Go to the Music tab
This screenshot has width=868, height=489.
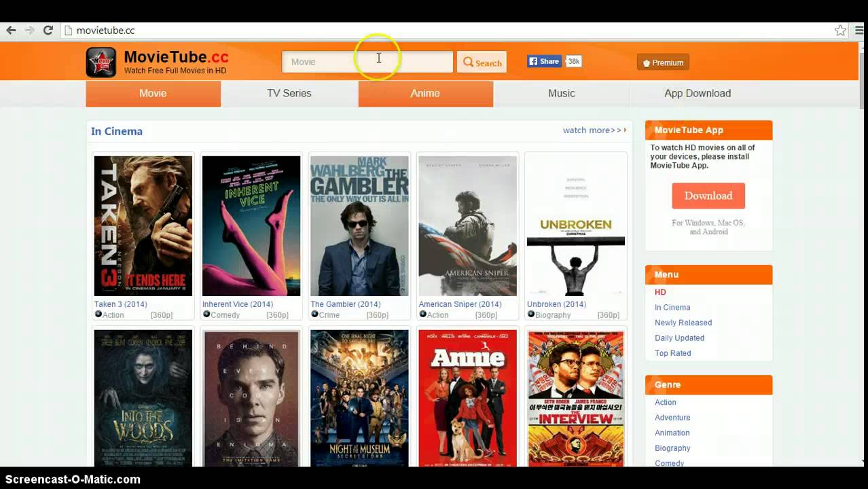562,94
